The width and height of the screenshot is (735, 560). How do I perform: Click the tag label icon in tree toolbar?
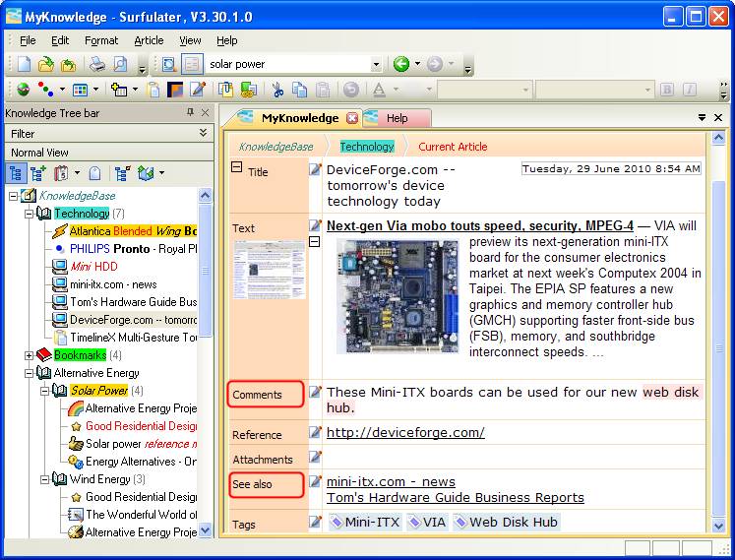pyautogui.click(x=94, y=173)
